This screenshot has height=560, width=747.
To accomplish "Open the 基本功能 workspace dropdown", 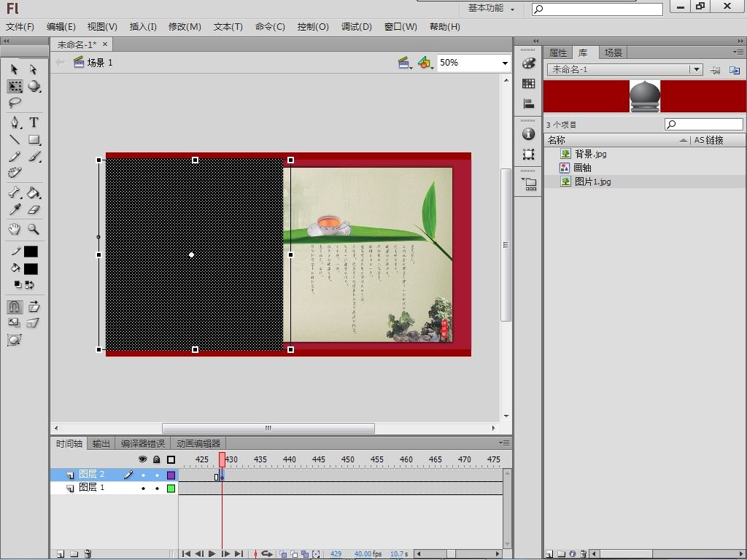I will (x=491, y=8).
